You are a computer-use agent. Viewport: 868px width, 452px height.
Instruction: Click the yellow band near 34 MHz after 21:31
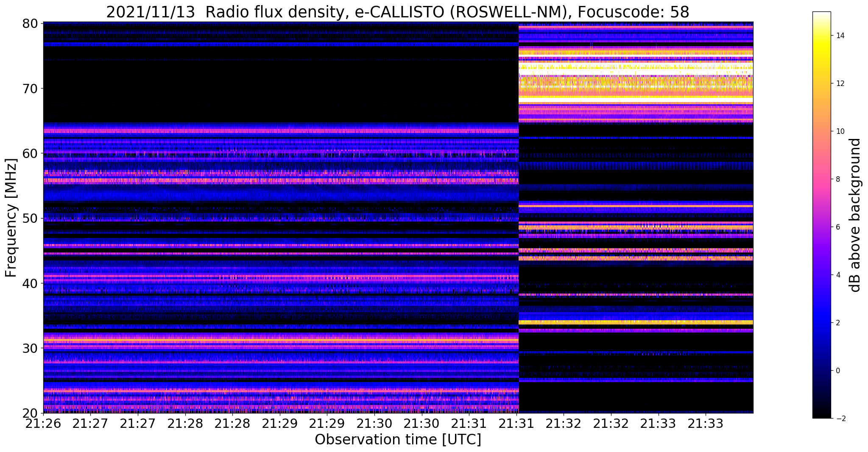636,322
